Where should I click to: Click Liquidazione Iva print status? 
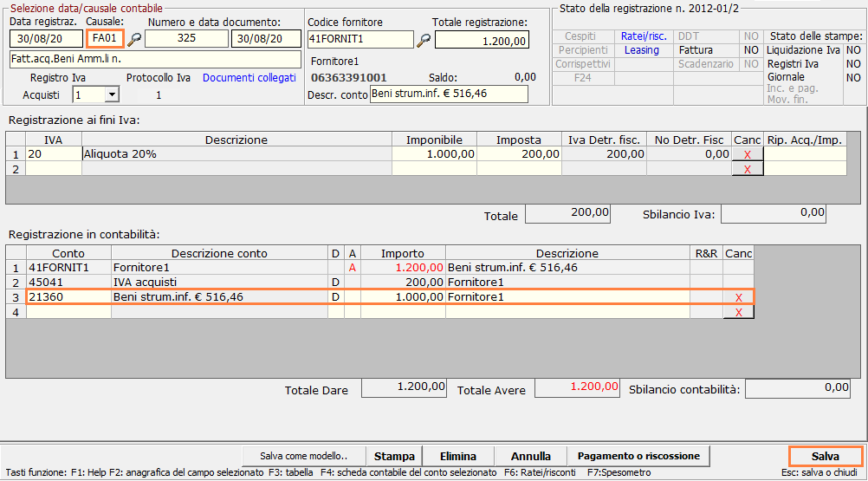coord(803,49)
